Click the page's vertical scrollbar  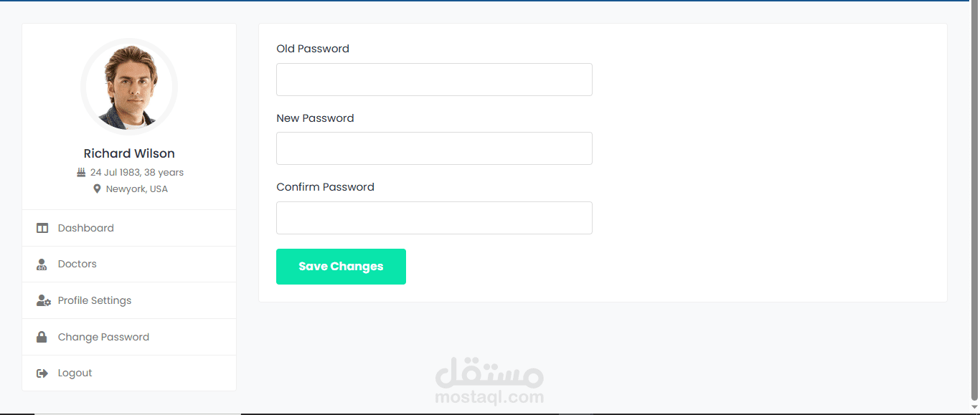coord(974,201)
